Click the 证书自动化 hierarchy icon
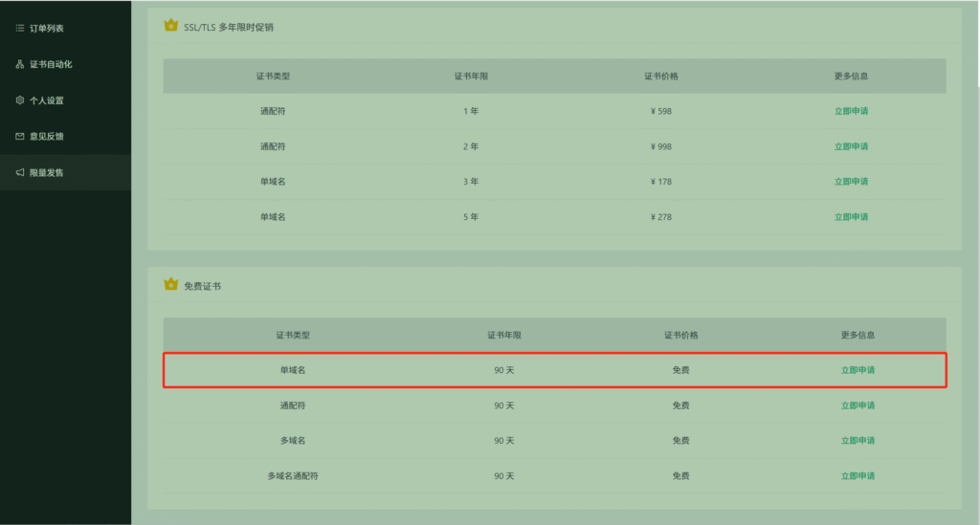Viewport: 980px width, 525px height. point(20,64)
